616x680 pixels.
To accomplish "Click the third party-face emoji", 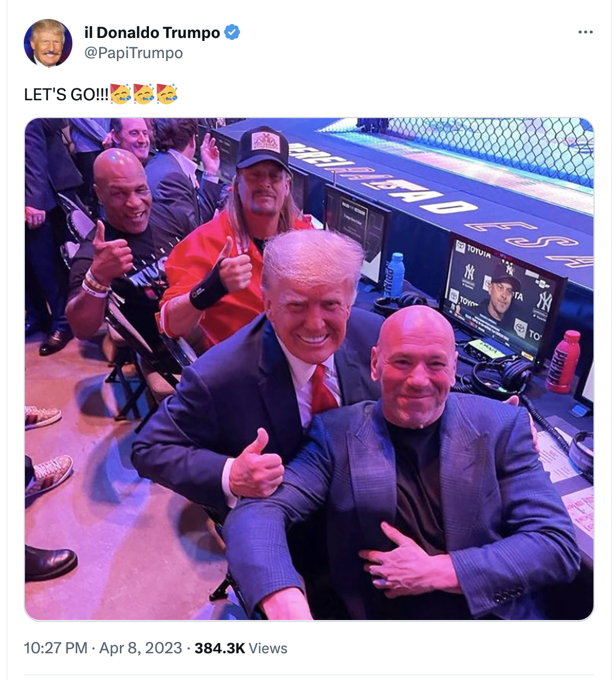I will [167, 94].
